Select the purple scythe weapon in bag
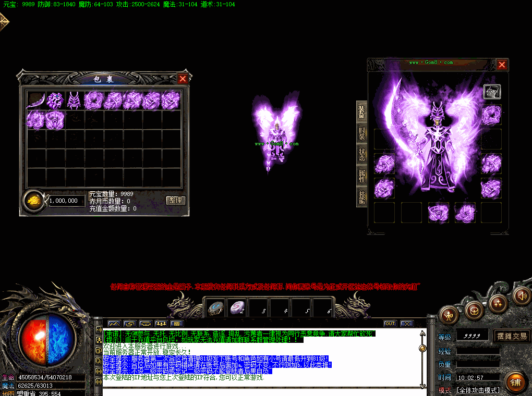The width and height of the screenshot is (532, 396). tap(36, 101)
